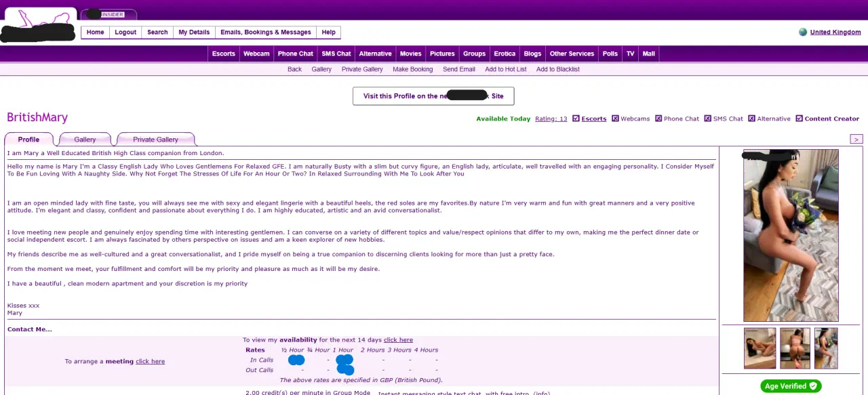This screenshot has width=868, height=395.
Task: Open TV in the navigation bar
Action: 630,54
